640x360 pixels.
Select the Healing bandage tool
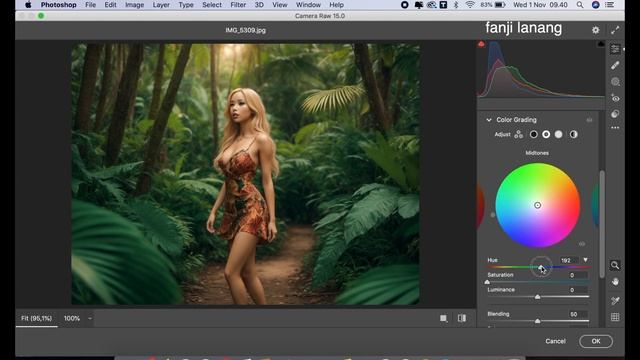pyautogui.click(x=615, y=65)
